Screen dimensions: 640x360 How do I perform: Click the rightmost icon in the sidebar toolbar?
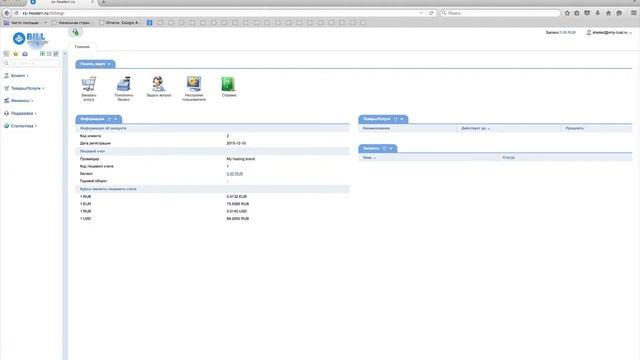pos(56,54)
